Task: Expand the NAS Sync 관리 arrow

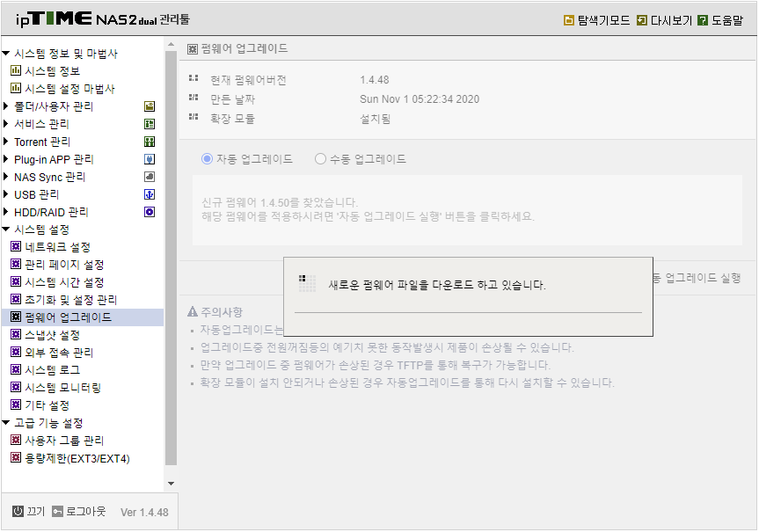Action: pos(6,177)
